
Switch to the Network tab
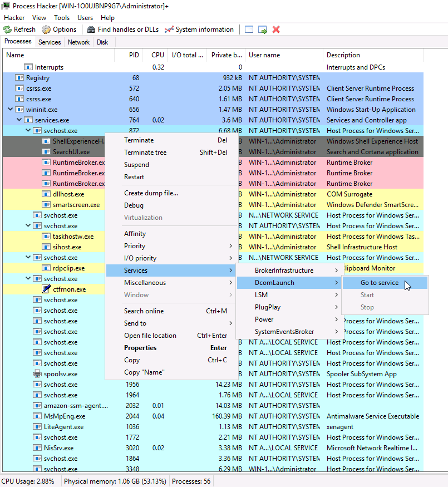point(78,42)
